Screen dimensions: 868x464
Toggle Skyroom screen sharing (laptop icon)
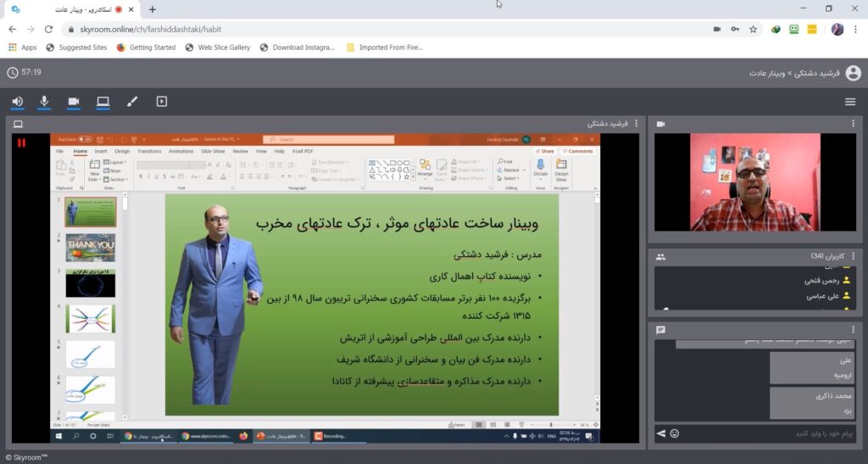tap(103, 101)
